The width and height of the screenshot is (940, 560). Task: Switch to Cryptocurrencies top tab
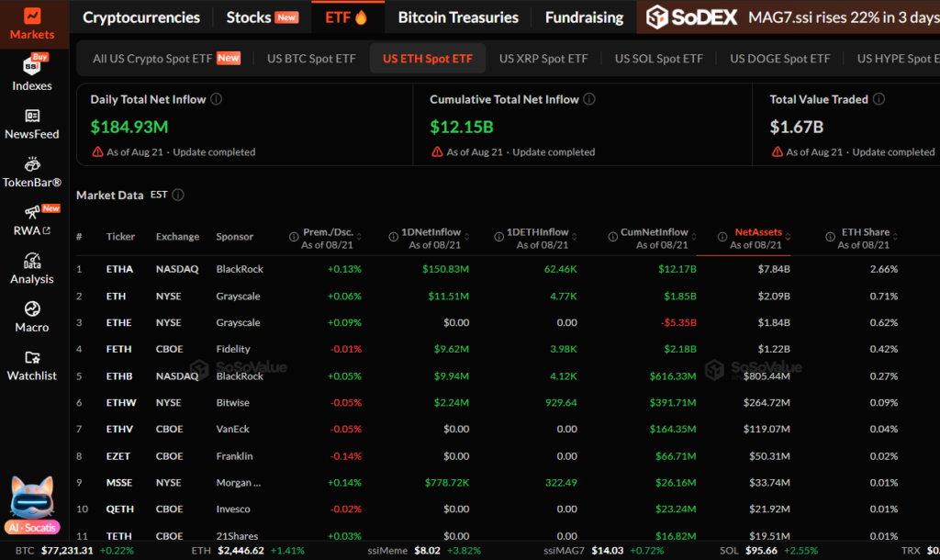click(x=141, y=17)
